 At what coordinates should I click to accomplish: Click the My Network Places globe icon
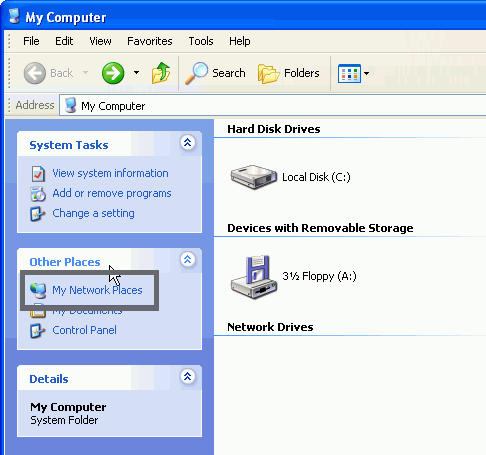click(38, 291)
